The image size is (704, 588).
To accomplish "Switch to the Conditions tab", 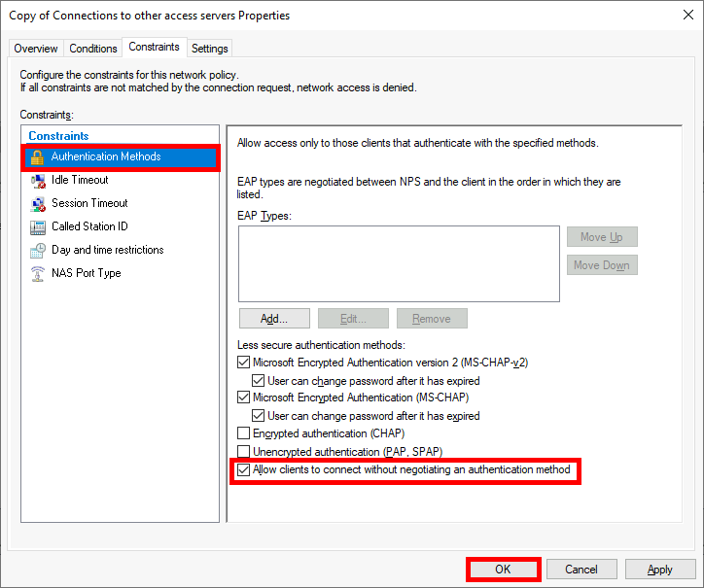I will (93, 49).
